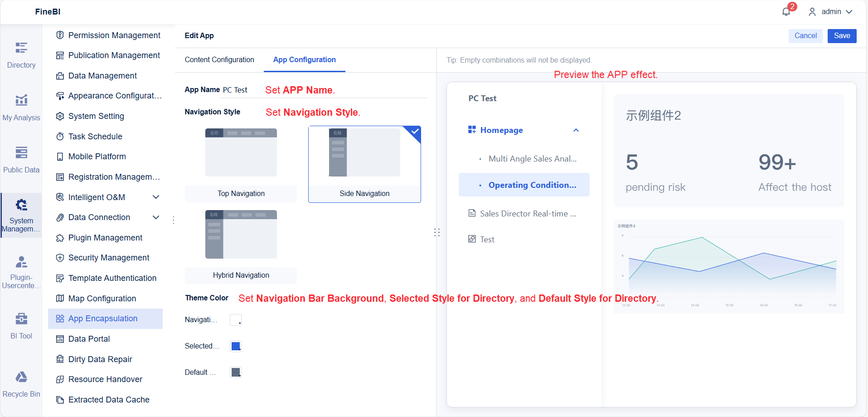Expand the Intelligent O&M submenu chevron
Image resolution: width=868 pixels, height=417 pixels.
click(156, 197)
